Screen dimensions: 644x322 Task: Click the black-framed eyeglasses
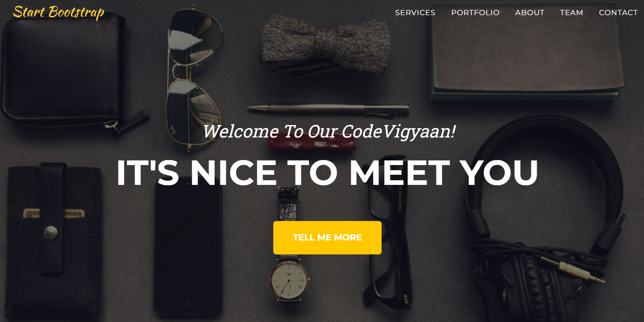[x=388, y=233]
